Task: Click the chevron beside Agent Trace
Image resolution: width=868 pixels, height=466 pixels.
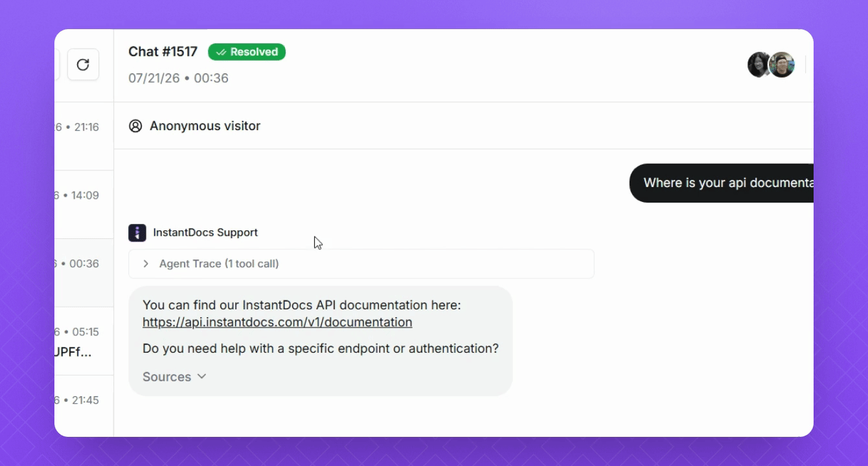Action: [x=146, y=264]
